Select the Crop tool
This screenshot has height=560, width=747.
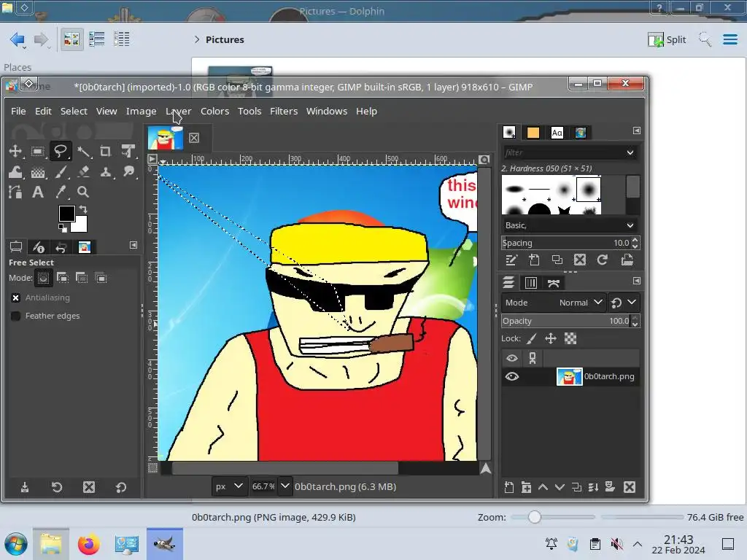(106, 152)
